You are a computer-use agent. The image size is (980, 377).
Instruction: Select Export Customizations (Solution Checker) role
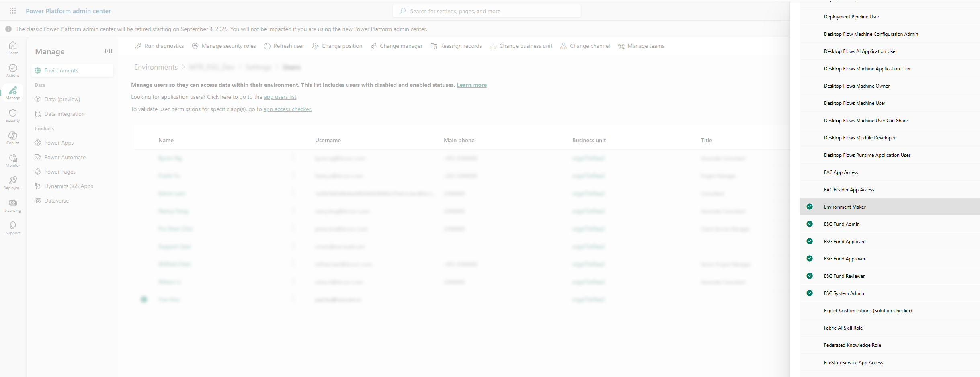point(890,311)
